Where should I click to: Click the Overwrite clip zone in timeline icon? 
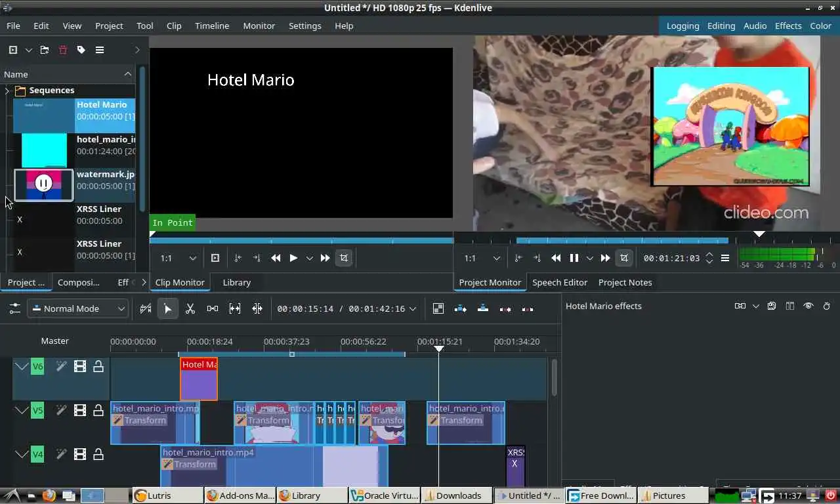483,308
